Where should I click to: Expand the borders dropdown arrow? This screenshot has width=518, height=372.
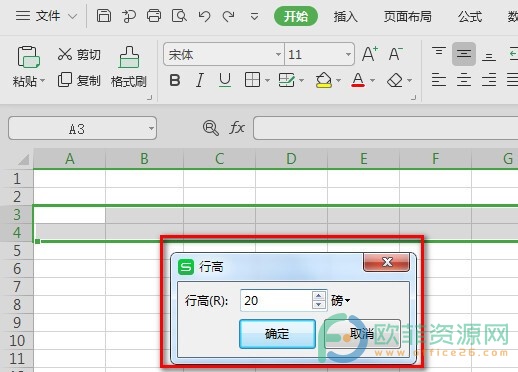click(267, 80)
